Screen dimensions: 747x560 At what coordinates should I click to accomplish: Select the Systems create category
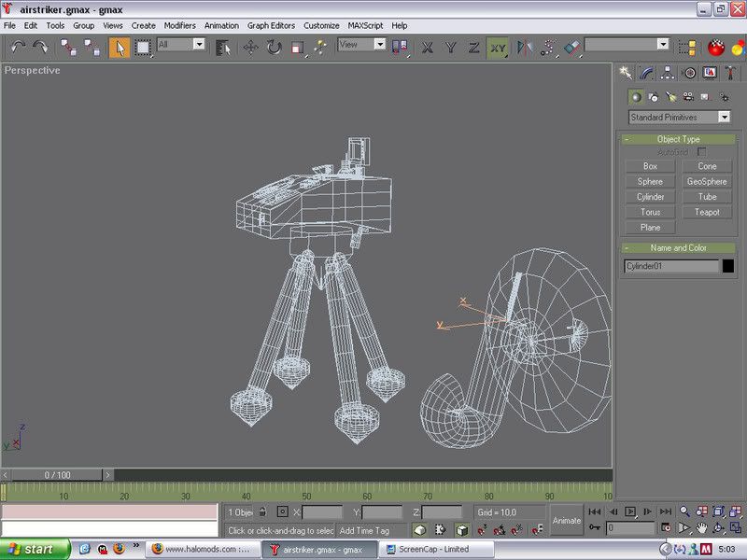[x=725, y=97]
